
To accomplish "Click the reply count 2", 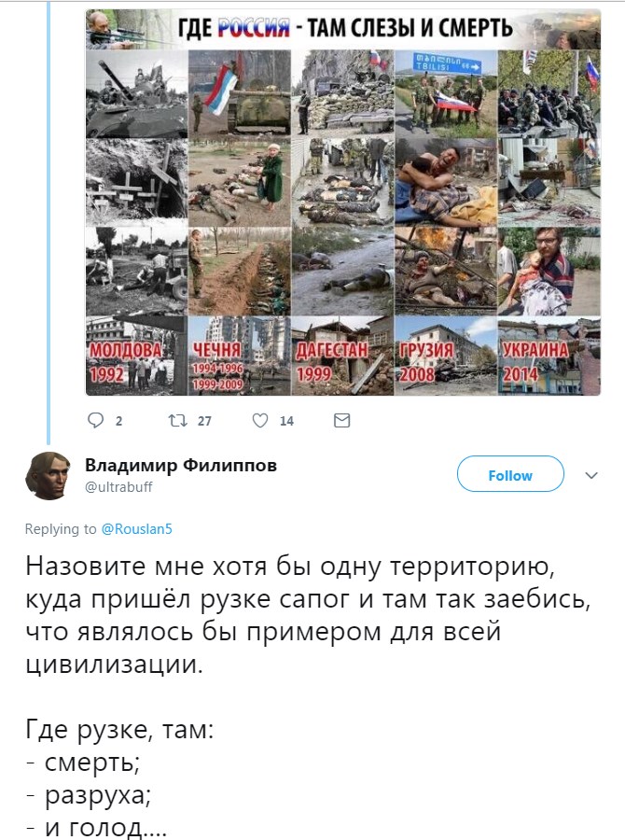I will point(118,421).
